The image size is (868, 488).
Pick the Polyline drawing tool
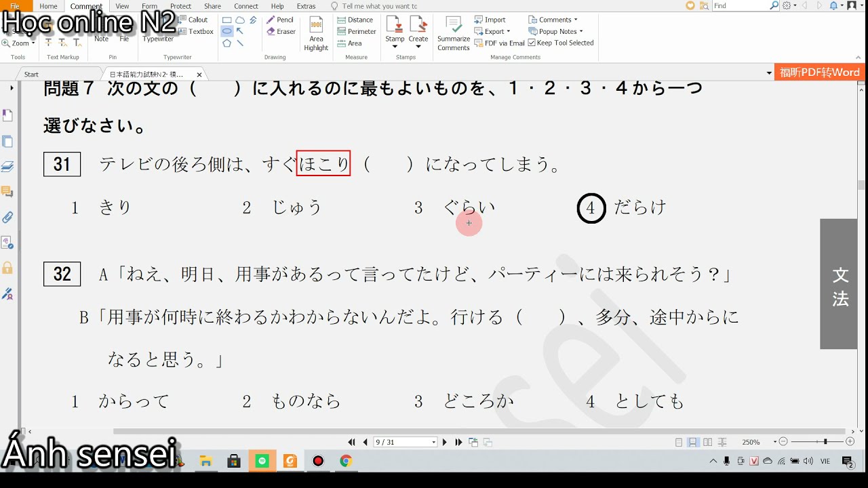(x=253, y=20)
